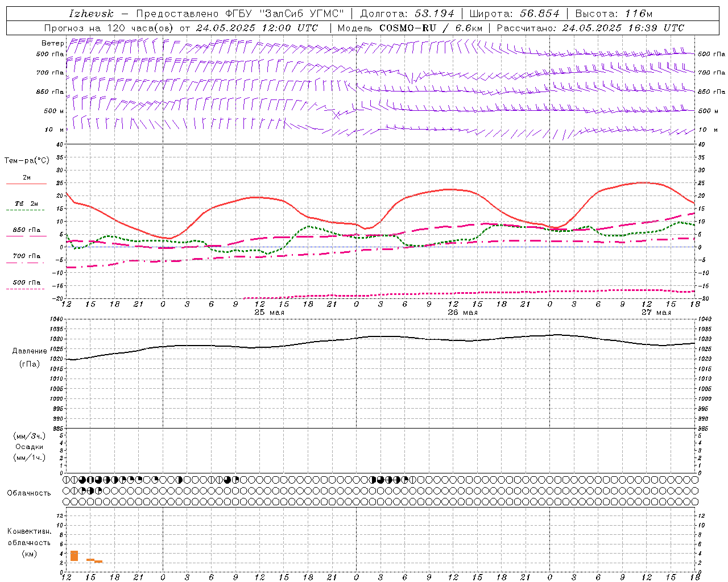Select the 'Долгота: 53.194' longitude value

tap(407, 14)
